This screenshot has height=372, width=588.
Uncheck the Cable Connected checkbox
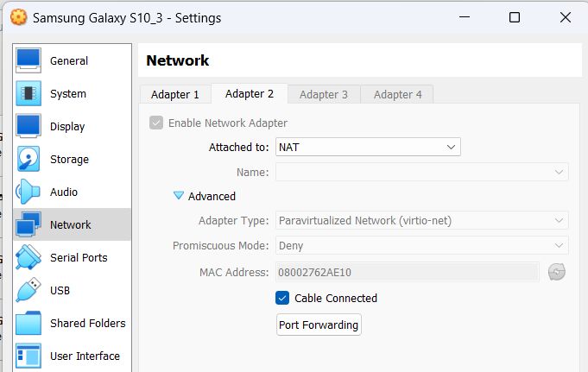(282, 298)
